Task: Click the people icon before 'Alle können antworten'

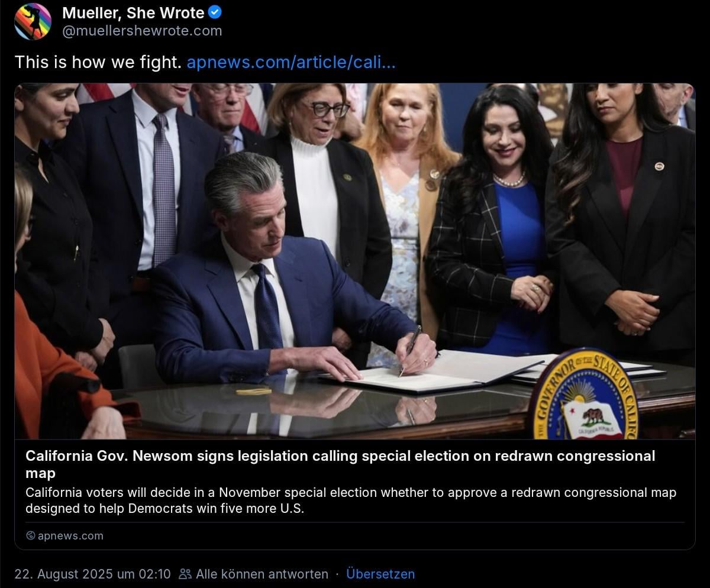Action: click(x=185, y=574)
